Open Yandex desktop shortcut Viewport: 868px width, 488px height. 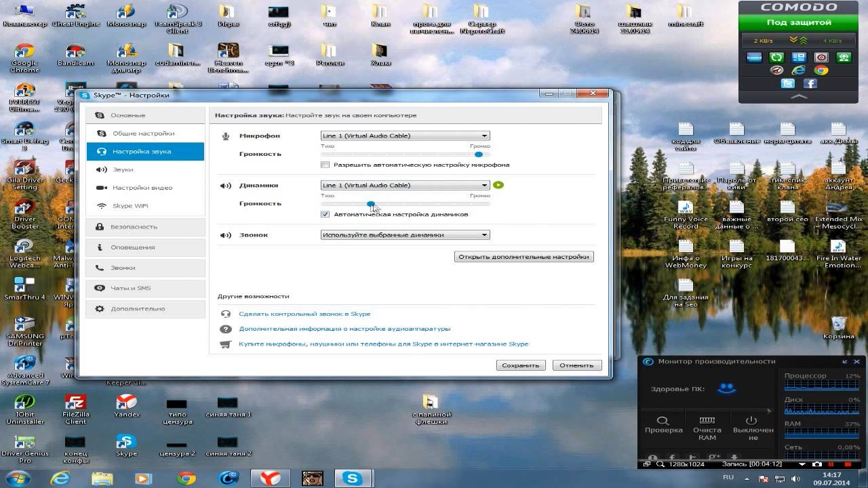coord(126,405)
